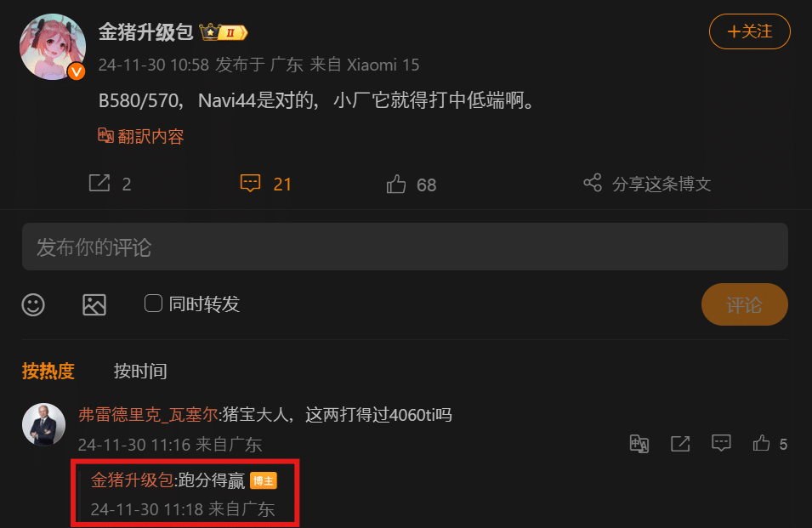Viewport: 812px width, 528px height.
Task: Repost 弗雷德里克_瓦塞尔's comment
Action: coord(680,444)
